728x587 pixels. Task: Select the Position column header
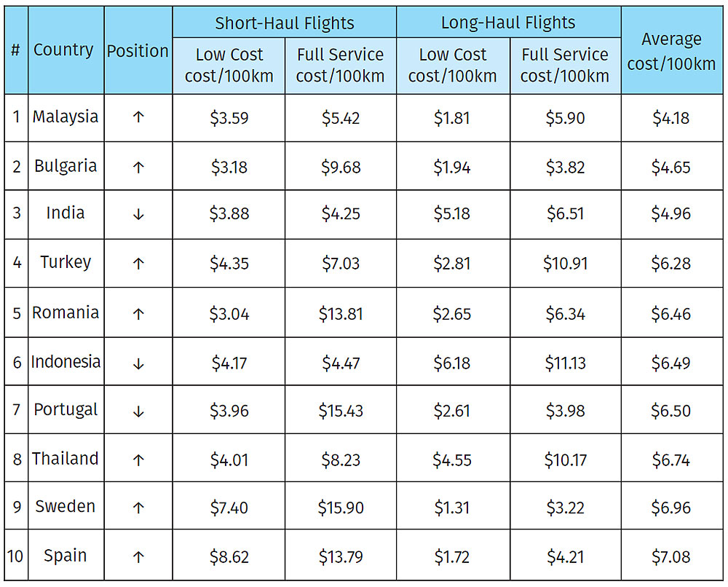pos(138,51)
